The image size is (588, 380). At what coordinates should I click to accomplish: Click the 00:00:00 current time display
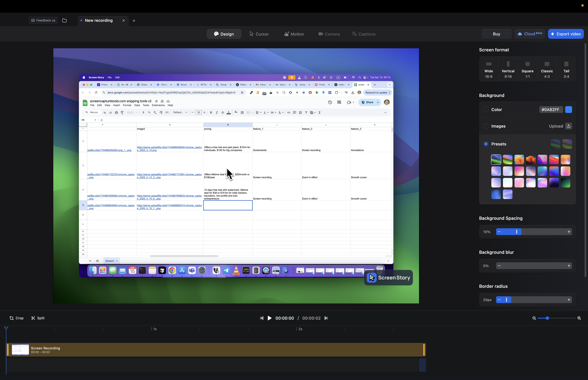284,318
